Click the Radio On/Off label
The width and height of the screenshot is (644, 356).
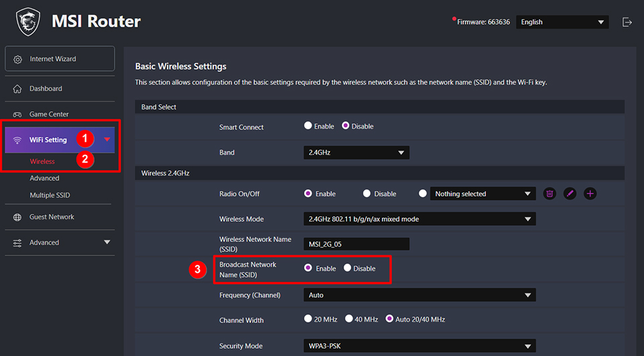pos(239,194)
